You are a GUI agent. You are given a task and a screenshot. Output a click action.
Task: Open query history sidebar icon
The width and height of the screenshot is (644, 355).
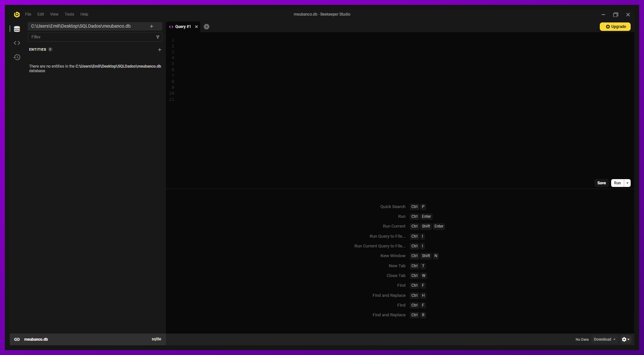click(17, 57)
